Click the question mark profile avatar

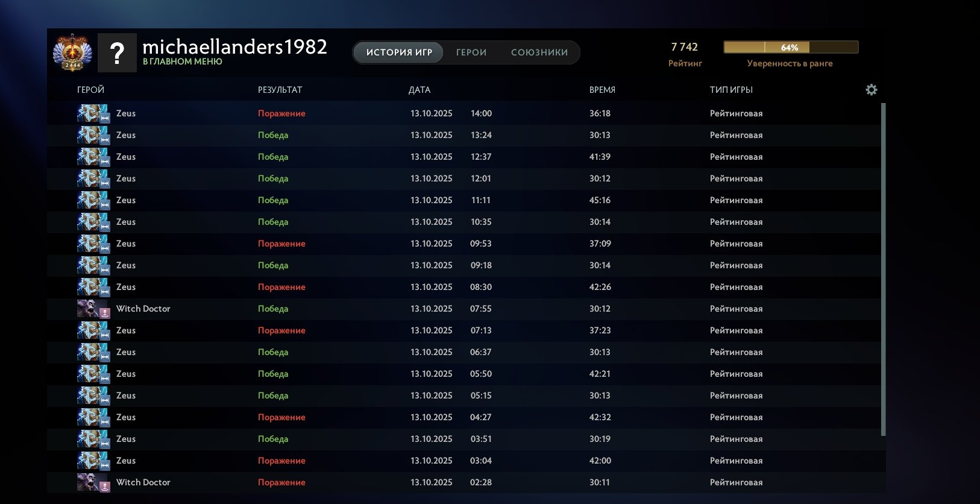pos(117,53)
